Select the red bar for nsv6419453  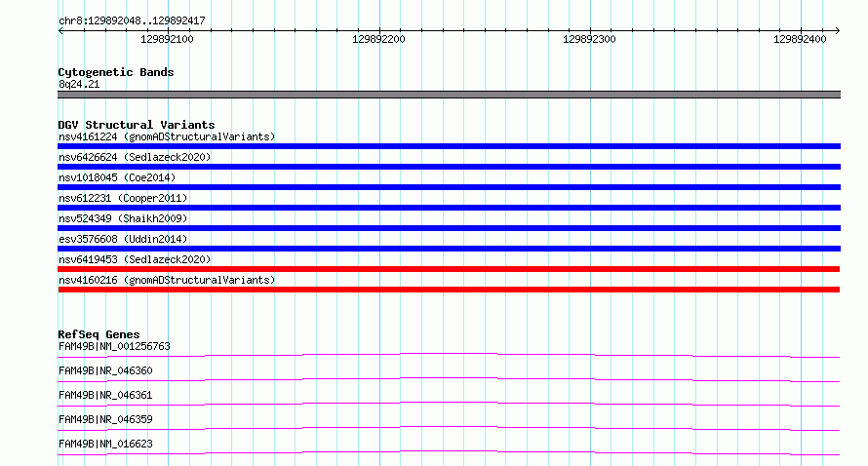pos(449,269)
